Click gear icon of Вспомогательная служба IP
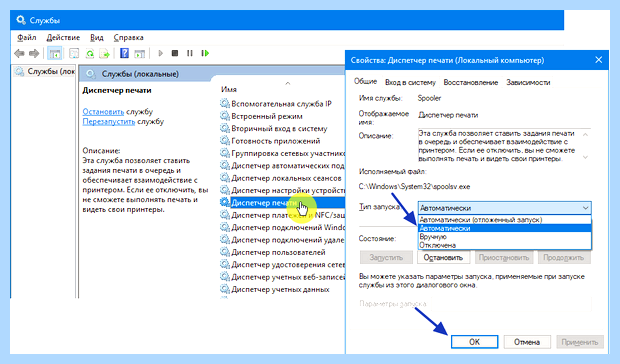 (225, 104)
